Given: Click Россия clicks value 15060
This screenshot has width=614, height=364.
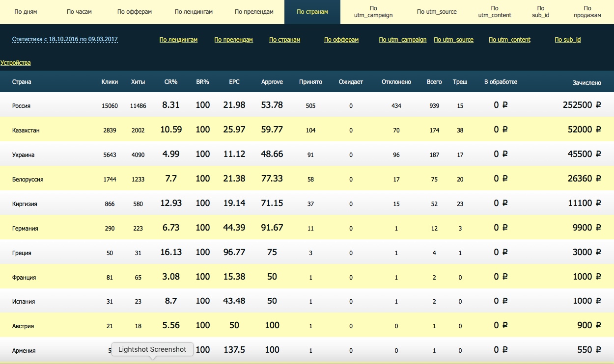Looking at the screenshot, I should click(x=110, y=106).
